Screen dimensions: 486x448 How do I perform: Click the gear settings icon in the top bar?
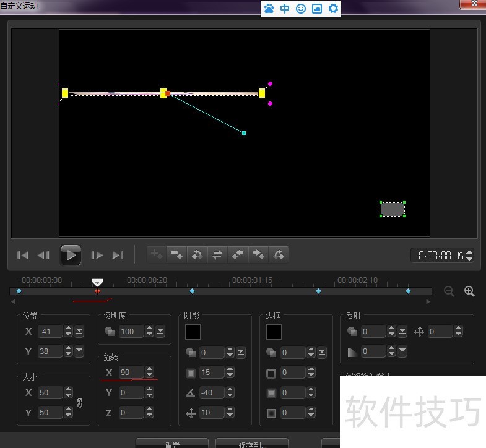pos(333,9)
